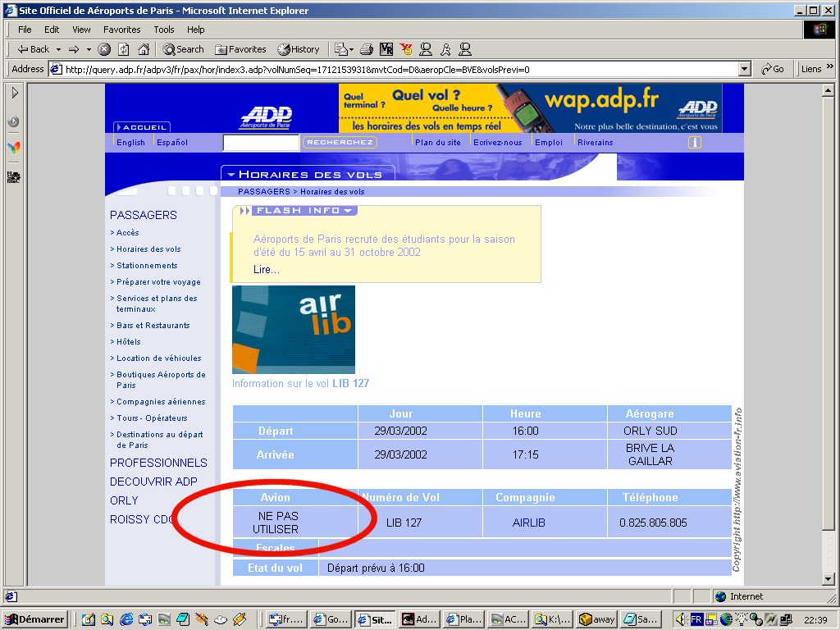Open the Help menu
The width and height of the screenshot is (840, 630).
pyautogui.click(x=195, y=30)
